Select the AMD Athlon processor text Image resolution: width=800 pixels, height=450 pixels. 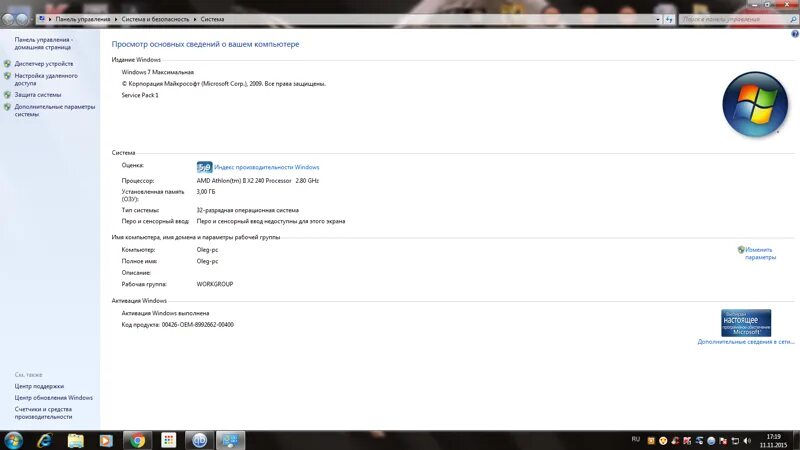258,181
